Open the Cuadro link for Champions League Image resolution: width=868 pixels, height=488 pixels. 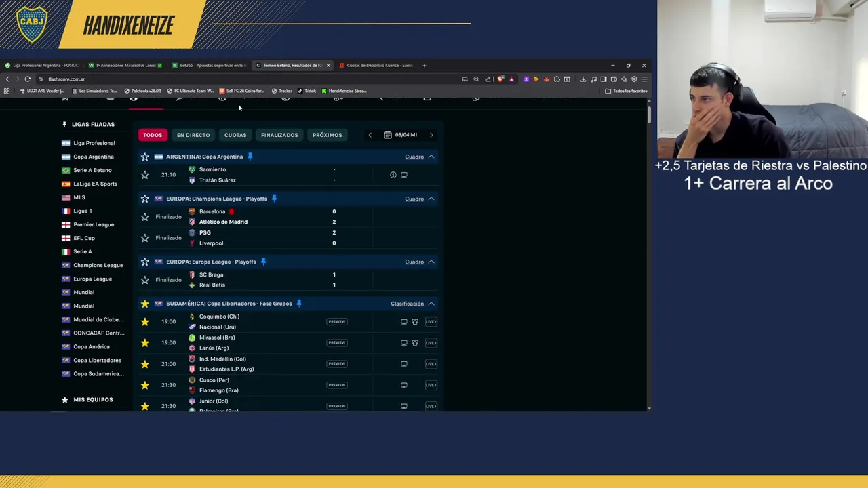[x=414, y=199]
